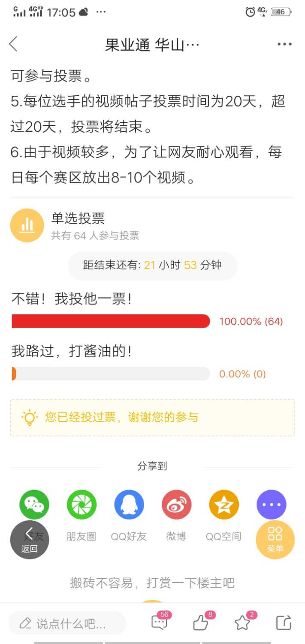This screenshot has height=644, width=305.
Task: Share to QQ好友 icon
Action: click(129, 504)
